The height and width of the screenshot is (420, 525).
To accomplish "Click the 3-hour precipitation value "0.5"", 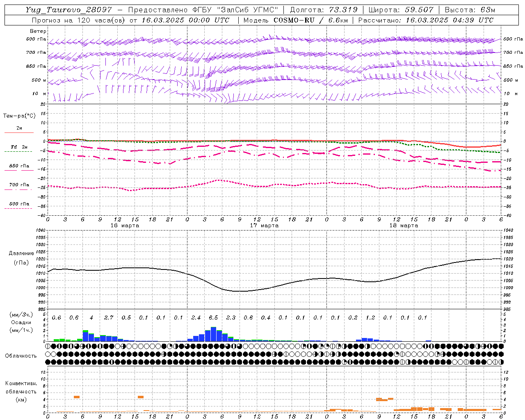I will click(126, 318).
